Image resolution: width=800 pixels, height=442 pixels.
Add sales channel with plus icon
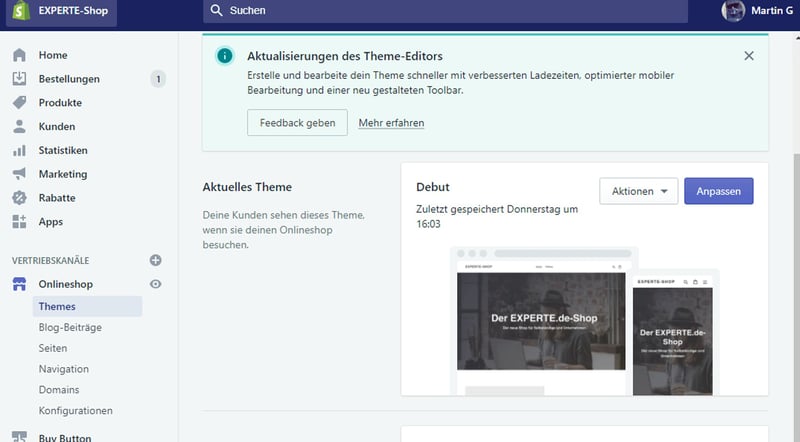pyautogui.click(x=155, y=260)
